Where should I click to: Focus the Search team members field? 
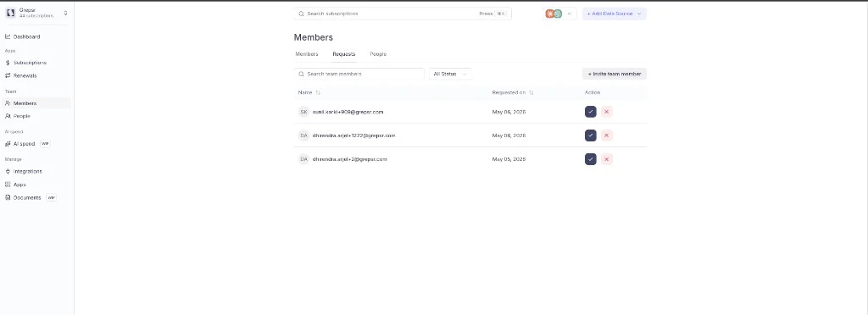(x=359, y=74)
